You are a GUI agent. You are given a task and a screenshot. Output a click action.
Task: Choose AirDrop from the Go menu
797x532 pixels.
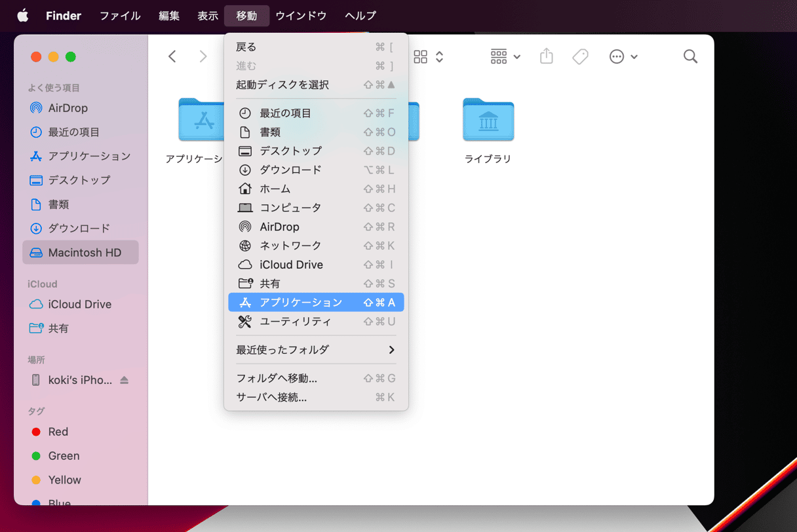click(316, 227)
